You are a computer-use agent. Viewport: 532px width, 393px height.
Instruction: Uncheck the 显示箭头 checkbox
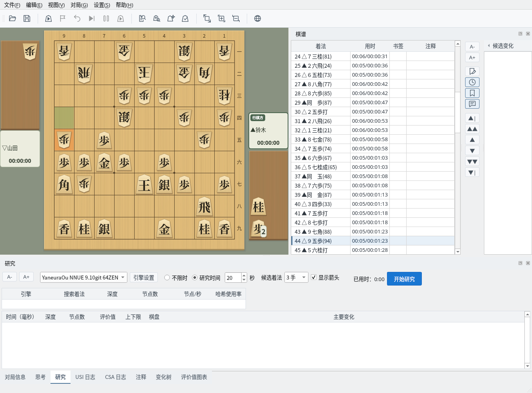pos(314,277)
